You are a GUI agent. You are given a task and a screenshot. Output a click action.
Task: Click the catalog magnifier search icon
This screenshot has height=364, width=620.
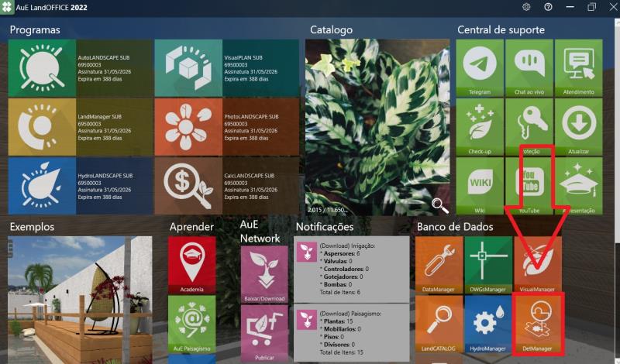[439, 205]
